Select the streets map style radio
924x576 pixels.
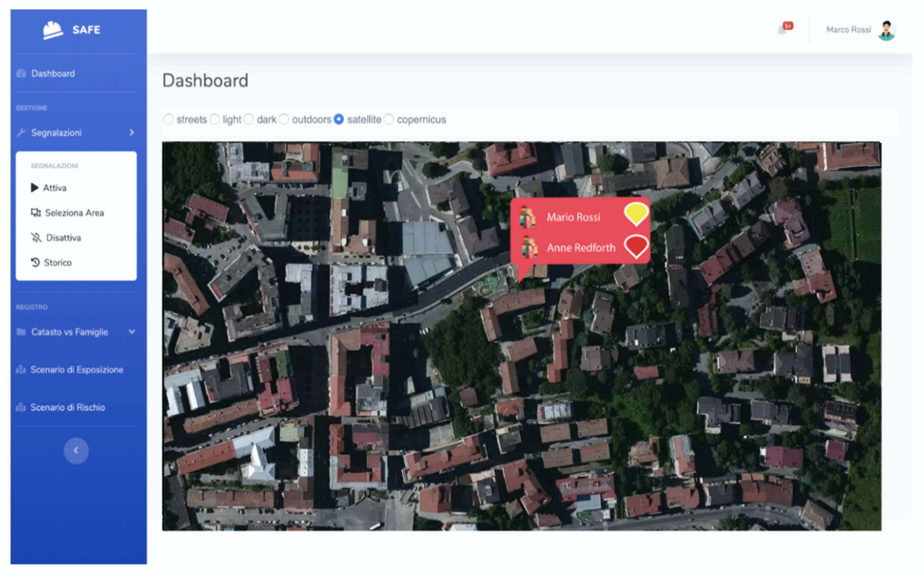click(x=168, y=119)
